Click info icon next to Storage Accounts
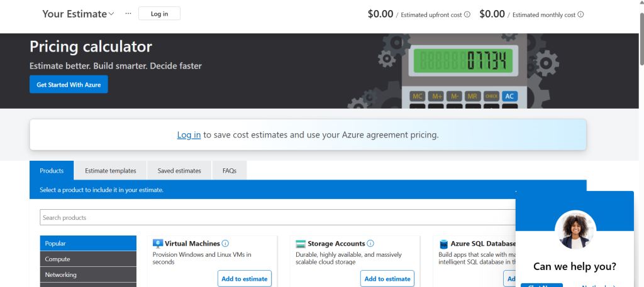 (x=370, y=244)
